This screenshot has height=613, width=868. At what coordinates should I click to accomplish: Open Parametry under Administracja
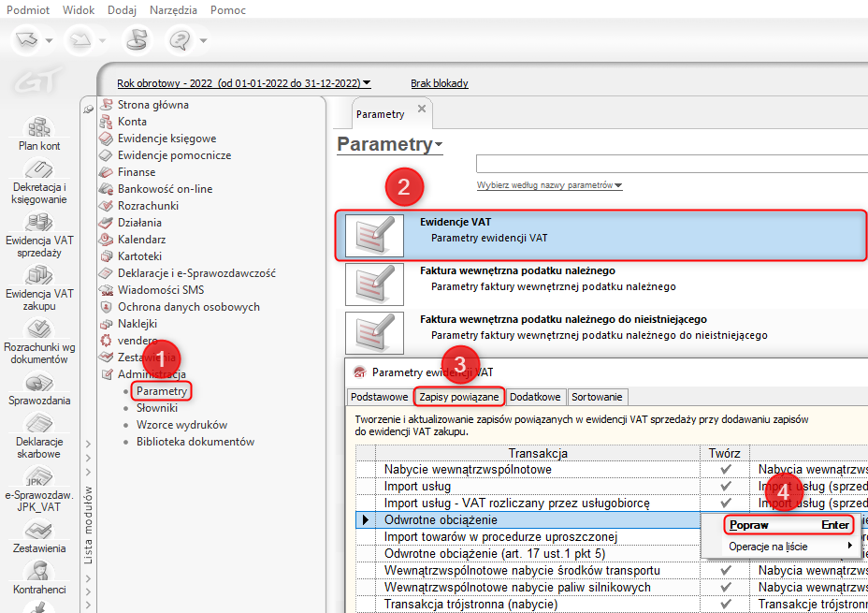162,391
